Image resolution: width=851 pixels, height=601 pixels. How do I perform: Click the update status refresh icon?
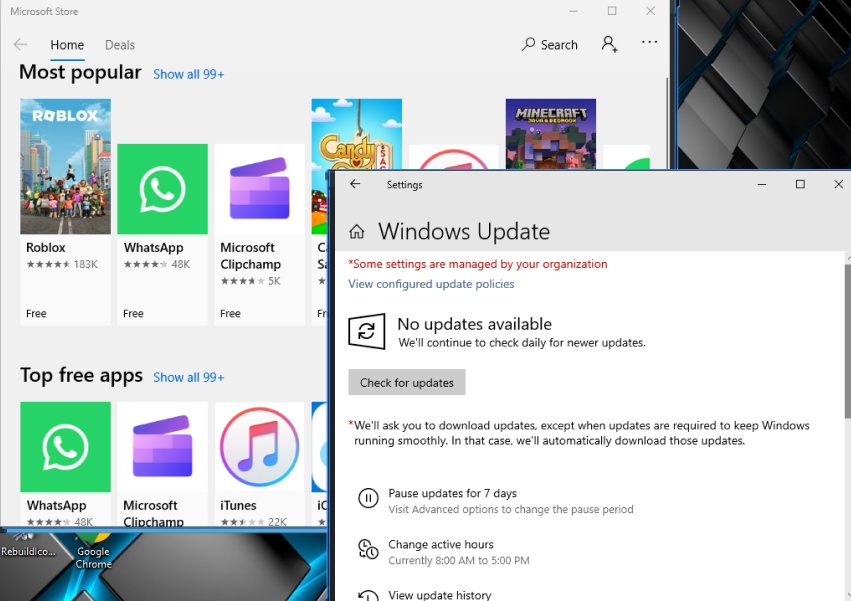click(367, 331)
